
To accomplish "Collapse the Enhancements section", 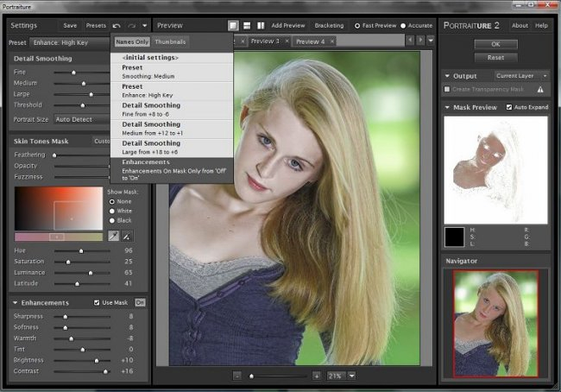I will (16, 303).
